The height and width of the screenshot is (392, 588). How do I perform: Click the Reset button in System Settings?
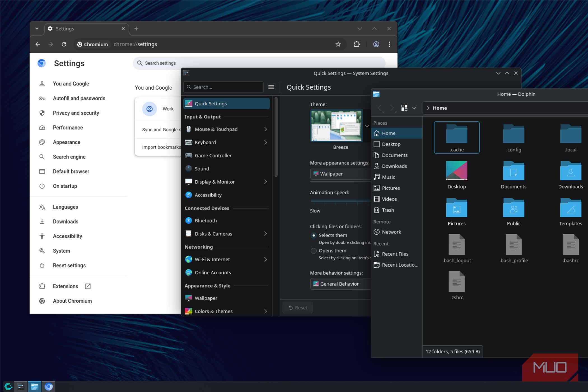[298, 307]
